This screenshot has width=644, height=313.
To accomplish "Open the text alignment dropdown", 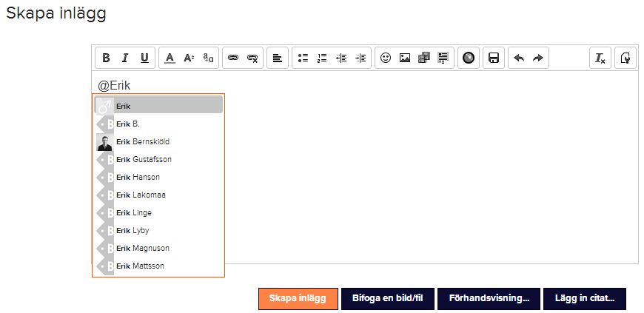I will (x=278, y=58).
